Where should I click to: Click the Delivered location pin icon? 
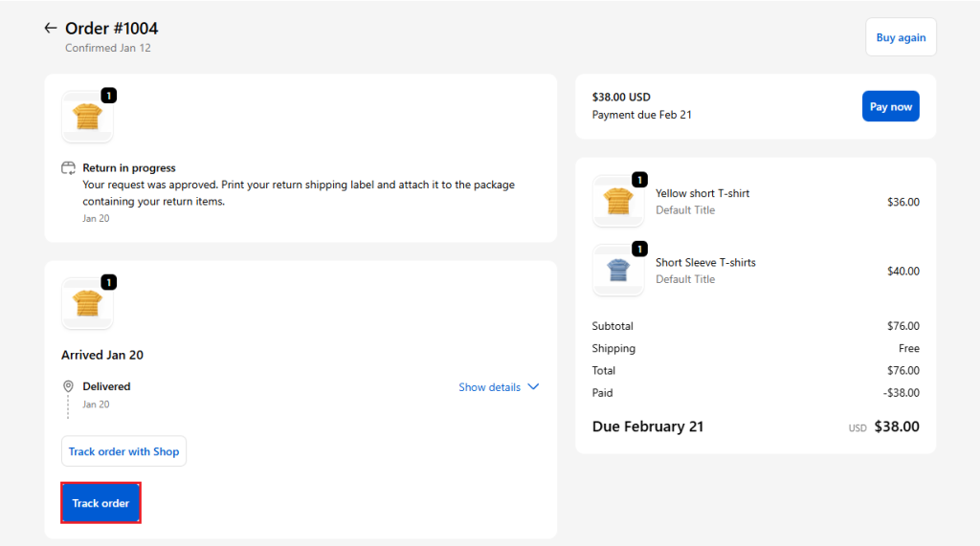[68, 386]
